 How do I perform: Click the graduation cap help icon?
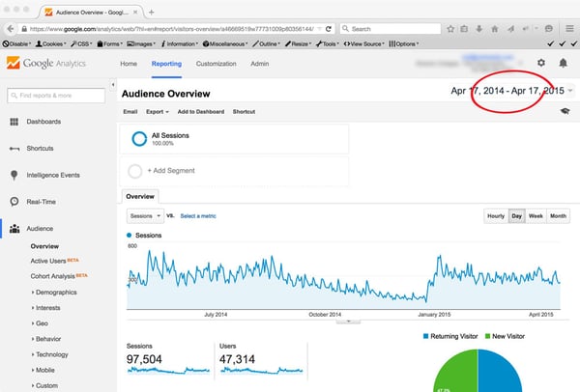tap(565, 111)
